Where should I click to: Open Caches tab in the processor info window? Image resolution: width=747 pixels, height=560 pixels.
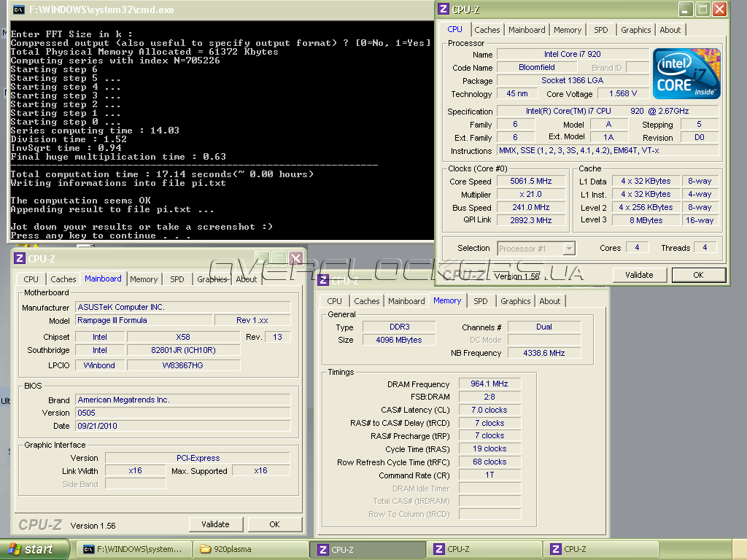coord(487,30)
